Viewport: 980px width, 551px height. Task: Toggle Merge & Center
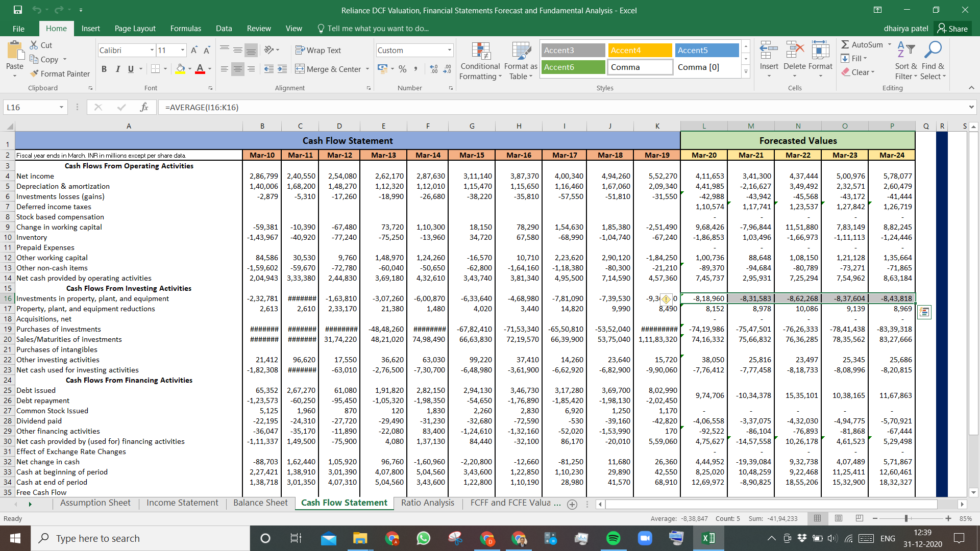click(x=329, y=69)
